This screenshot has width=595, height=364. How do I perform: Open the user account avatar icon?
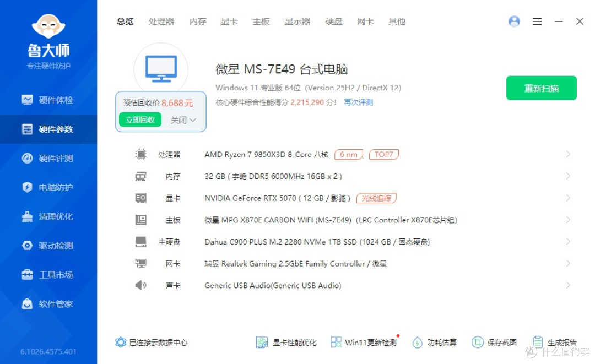click(514, 21)
